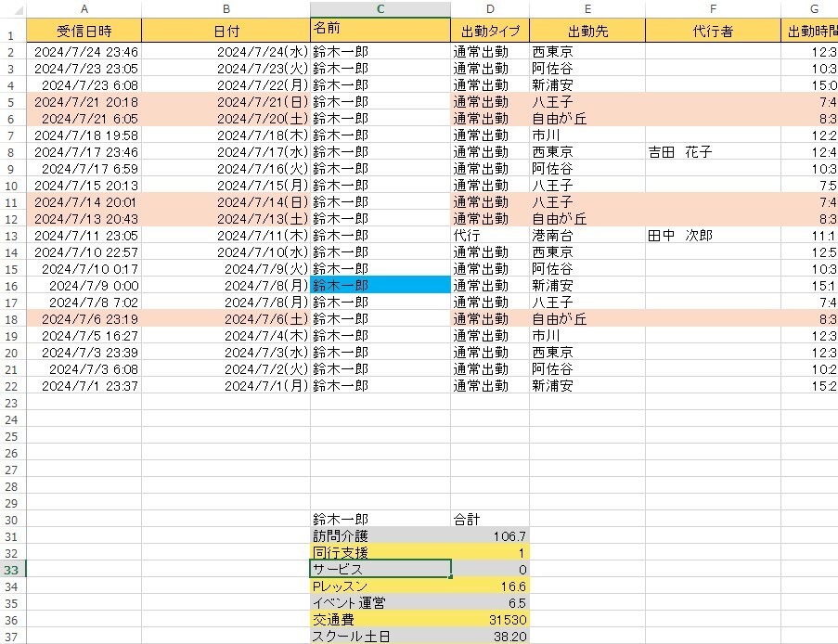Click the 受信日時 header cell
Screen dimensions: 838x644
click(84, 31)
